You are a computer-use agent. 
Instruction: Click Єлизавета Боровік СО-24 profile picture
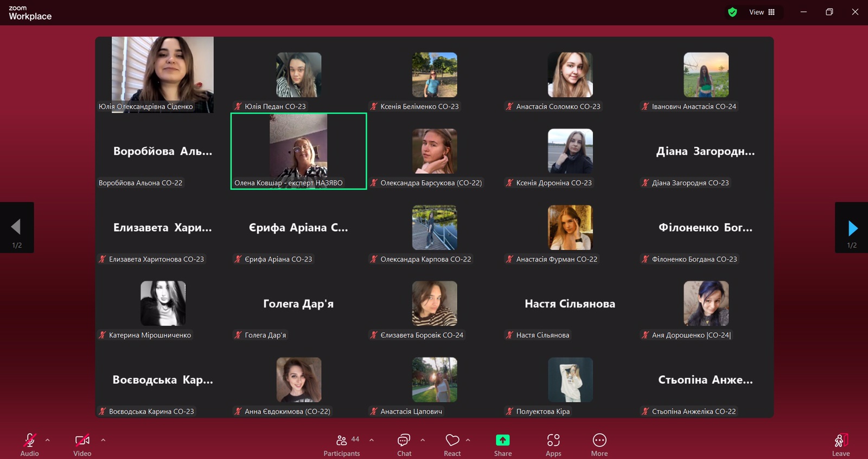pos(435,303)
